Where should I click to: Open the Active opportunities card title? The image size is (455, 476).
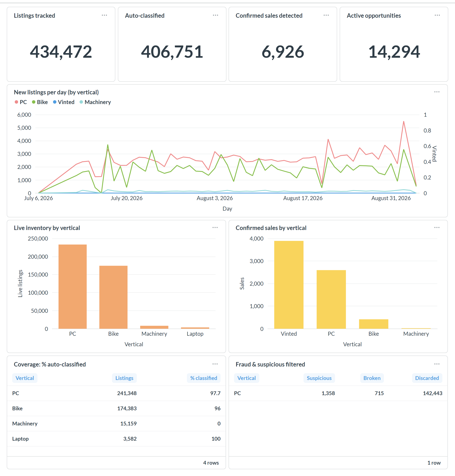(374, 16)
